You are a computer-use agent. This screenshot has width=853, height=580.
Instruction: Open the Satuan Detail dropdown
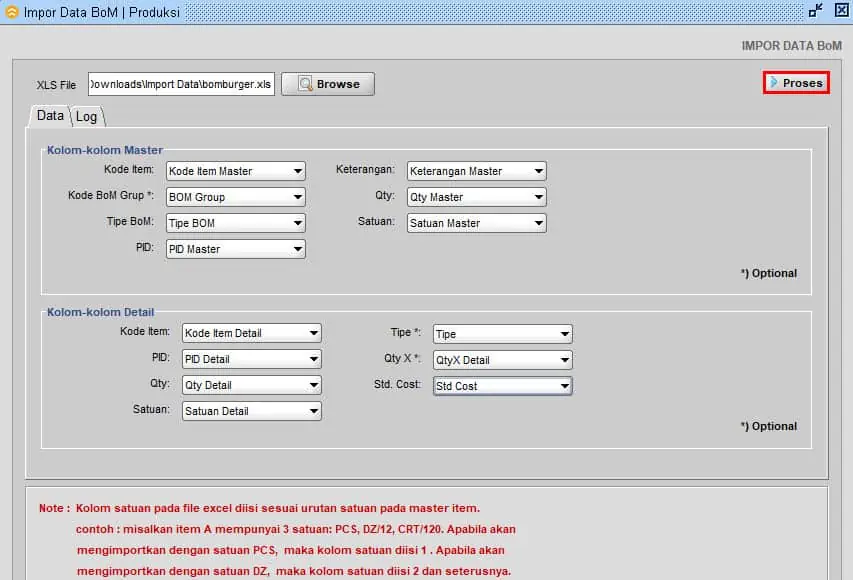point(251,411)
